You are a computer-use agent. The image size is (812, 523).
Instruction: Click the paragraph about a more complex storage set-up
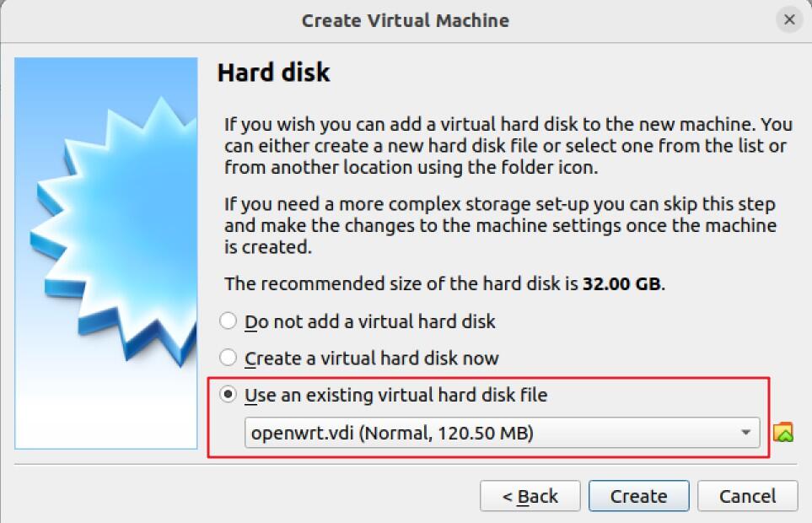tap(500, 226)
